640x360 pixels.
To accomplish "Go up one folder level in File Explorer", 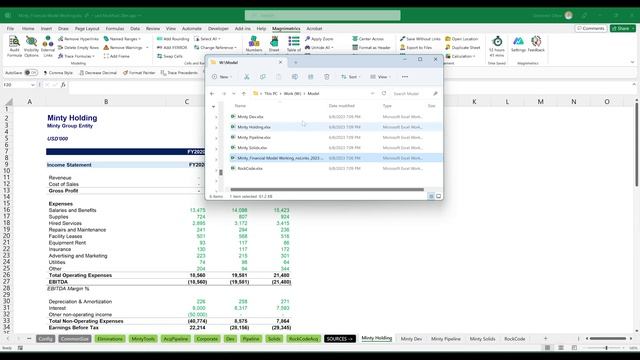I will pos(244,93).
